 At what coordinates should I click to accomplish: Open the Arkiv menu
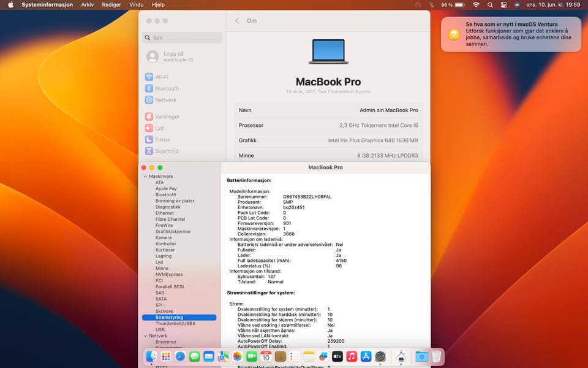[88, 5]
